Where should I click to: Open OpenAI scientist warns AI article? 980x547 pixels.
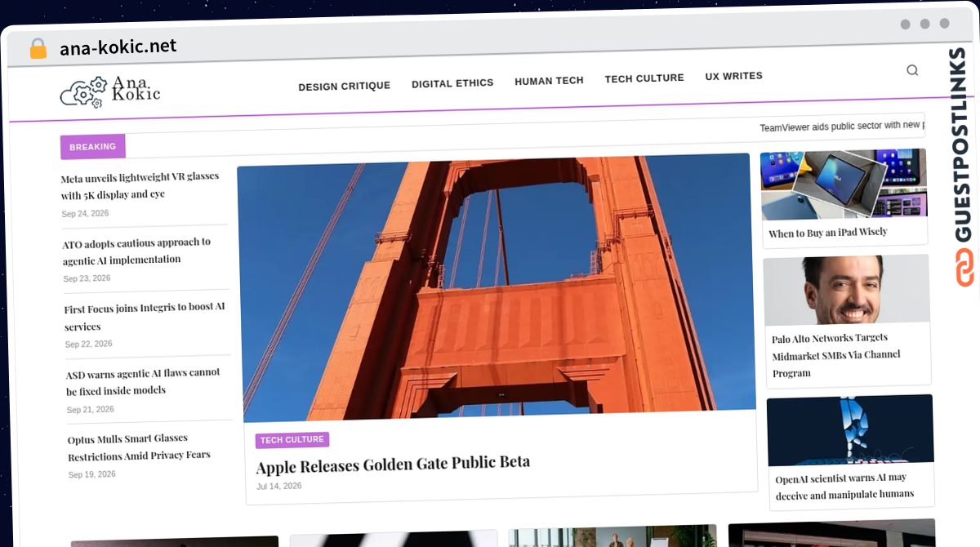pyautogui.click(x=844, y=486)
